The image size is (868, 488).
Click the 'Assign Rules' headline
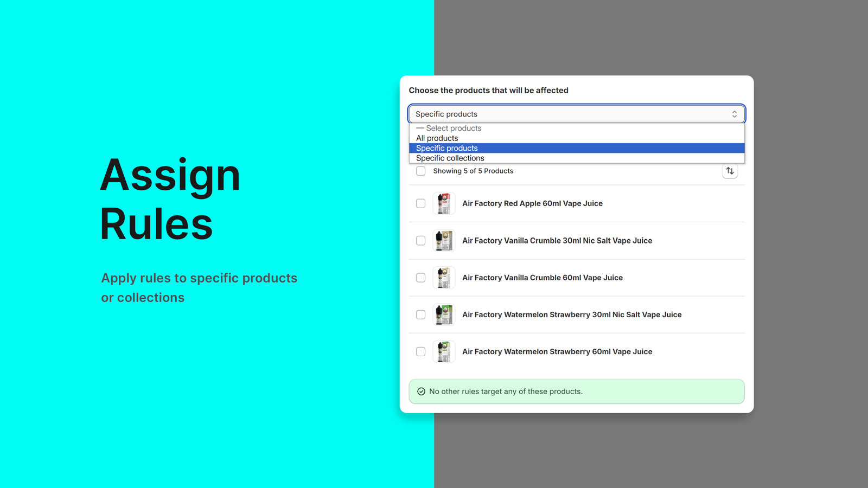pyautogui.click(x=170, y=199)
